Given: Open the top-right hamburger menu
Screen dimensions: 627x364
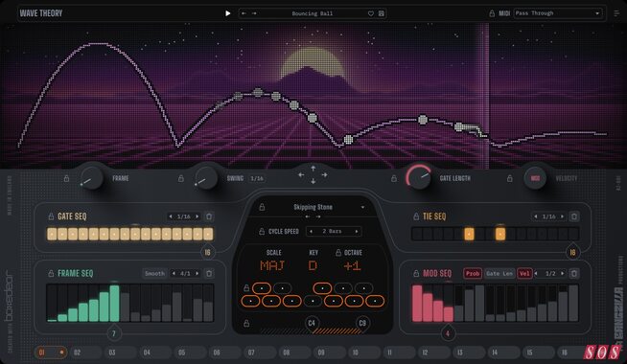Looking at the screenshot, I should click(616, 13).
